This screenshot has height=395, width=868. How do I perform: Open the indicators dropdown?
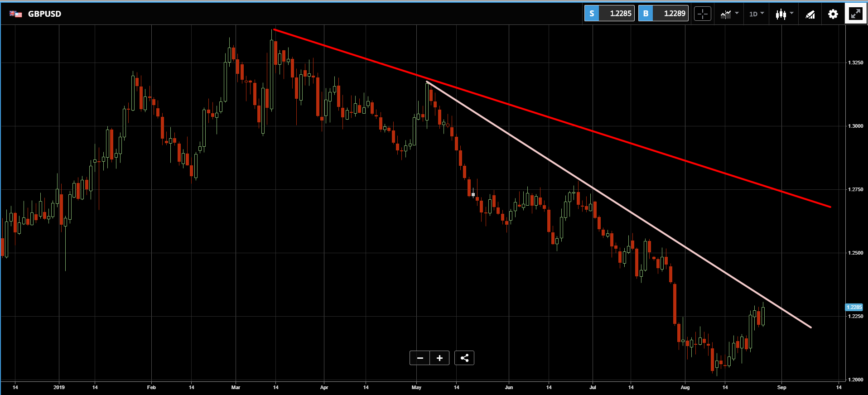(729, 14)
